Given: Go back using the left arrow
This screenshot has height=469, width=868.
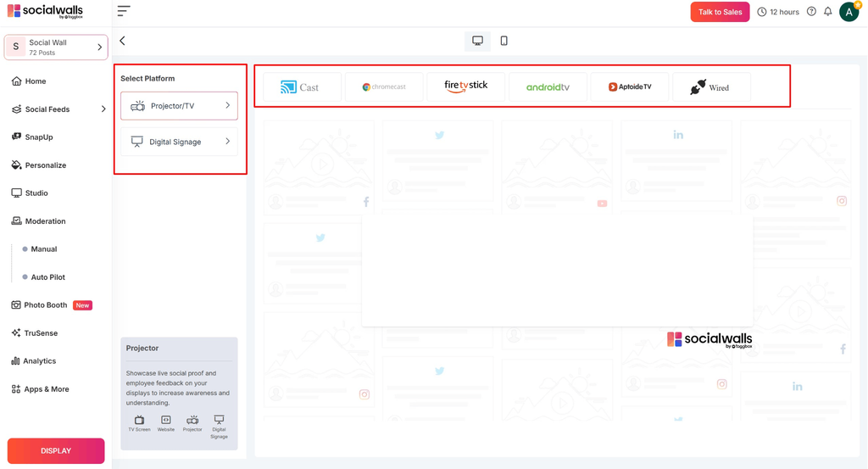Looking at the screenshot, I should [x=122, y=41].
